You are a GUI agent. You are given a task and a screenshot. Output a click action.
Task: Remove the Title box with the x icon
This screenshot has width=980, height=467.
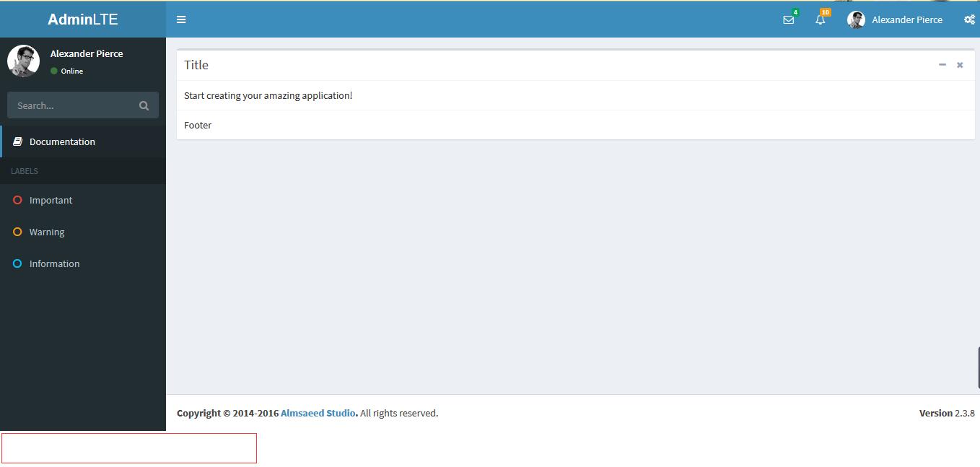(960, 65)
